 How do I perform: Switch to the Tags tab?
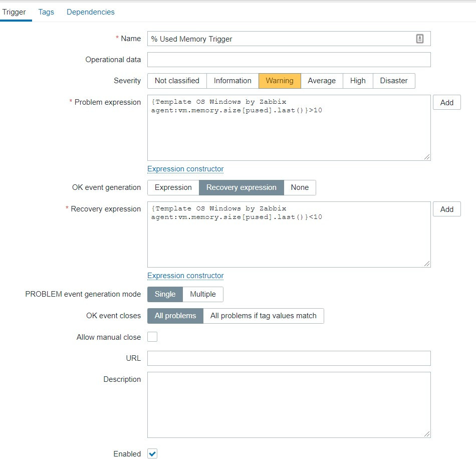tap(46, 12)
